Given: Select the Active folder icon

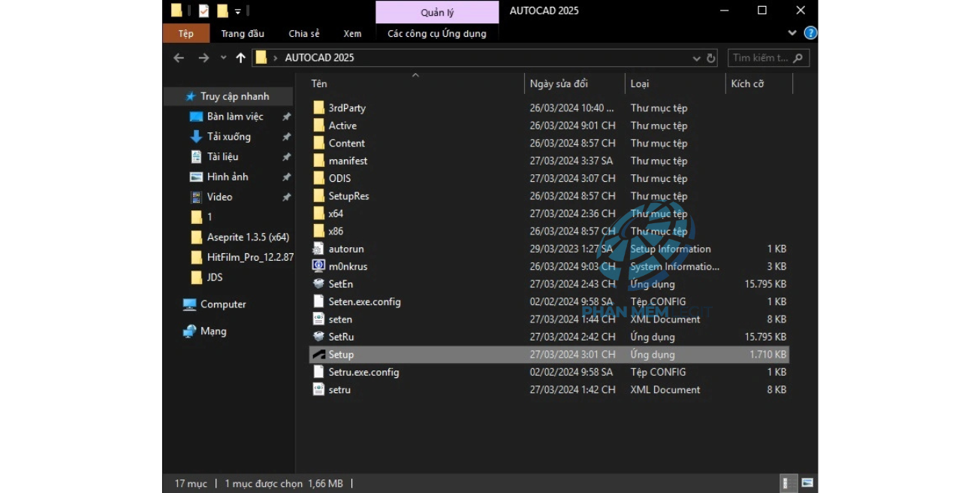Looking at the screenshot, I should (x=318, y=126).
